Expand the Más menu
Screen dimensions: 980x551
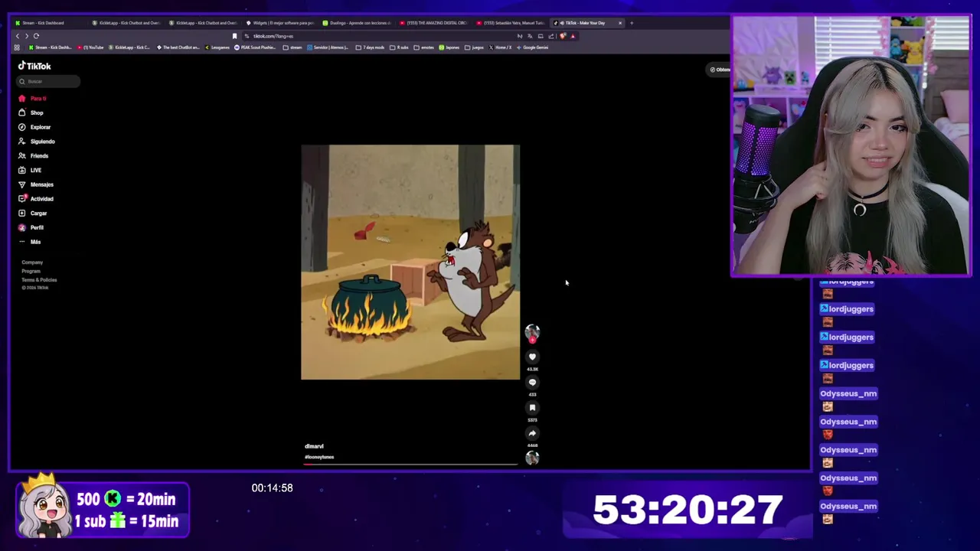coord(30,242)
